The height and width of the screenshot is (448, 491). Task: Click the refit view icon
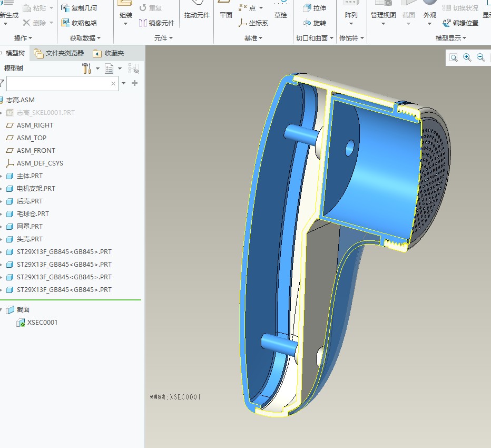[x=454, y=57]
